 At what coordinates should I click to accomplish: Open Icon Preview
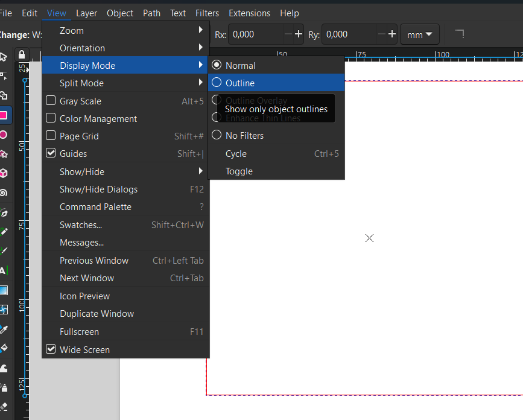(x=125, y=296)
